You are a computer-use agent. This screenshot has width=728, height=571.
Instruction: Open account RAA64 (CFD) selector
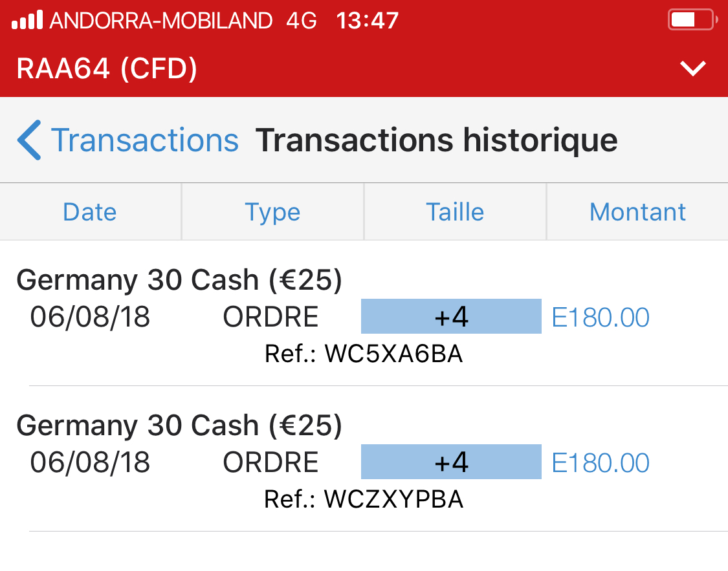pyautogui.click(x=107, y=69)
